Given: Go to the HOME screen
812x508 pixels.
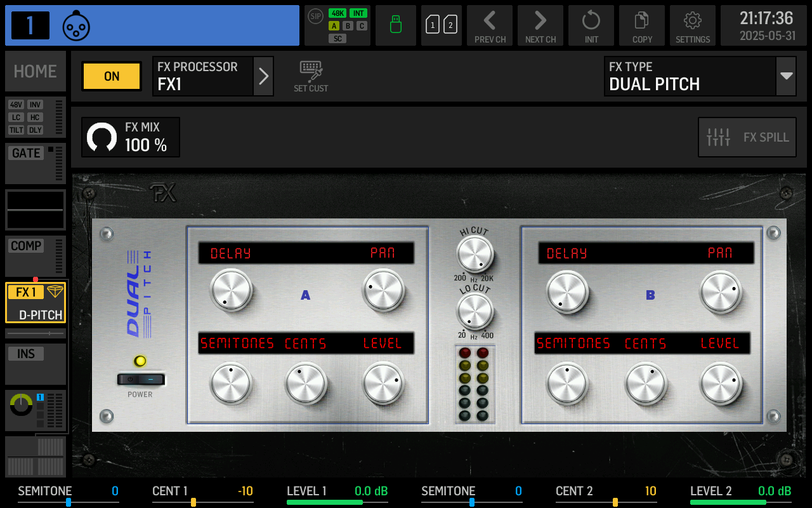Looking at the screenshot, I should tap(35, 71).
